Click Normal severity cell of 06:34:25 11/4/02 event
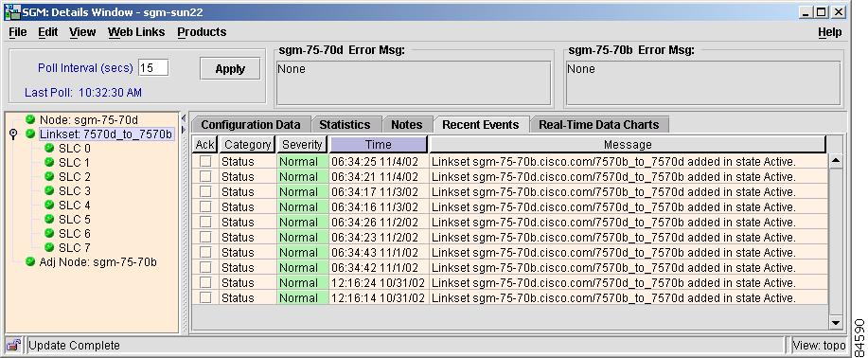 (x=302, y=161)
